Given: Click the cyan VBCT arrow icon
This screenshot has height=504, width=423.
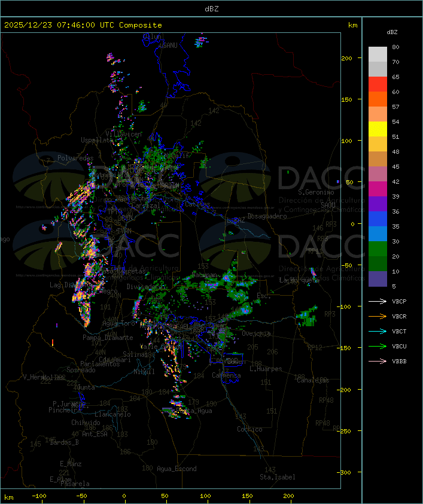Looking at the screenshot, I should pos(378,331).
